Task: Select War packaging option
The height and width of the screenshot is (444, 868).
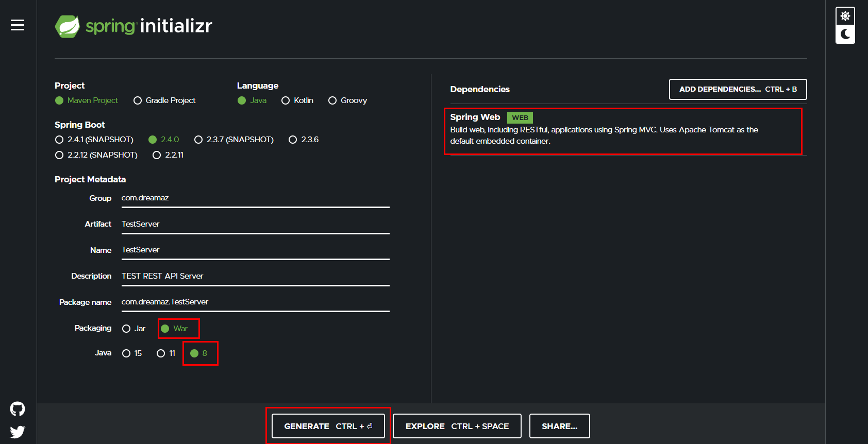Action: tap(174, 329)
